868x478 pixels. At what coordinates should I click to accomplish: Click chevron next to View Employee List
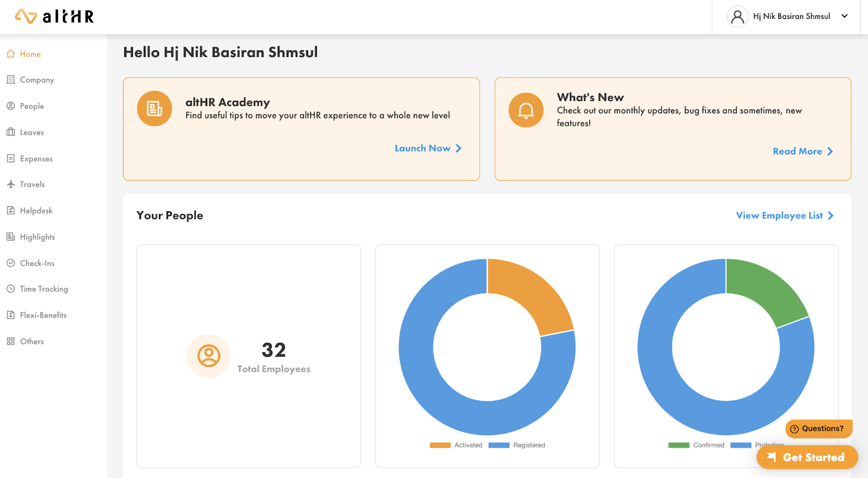pyautogui.click(x=831, y=215)
